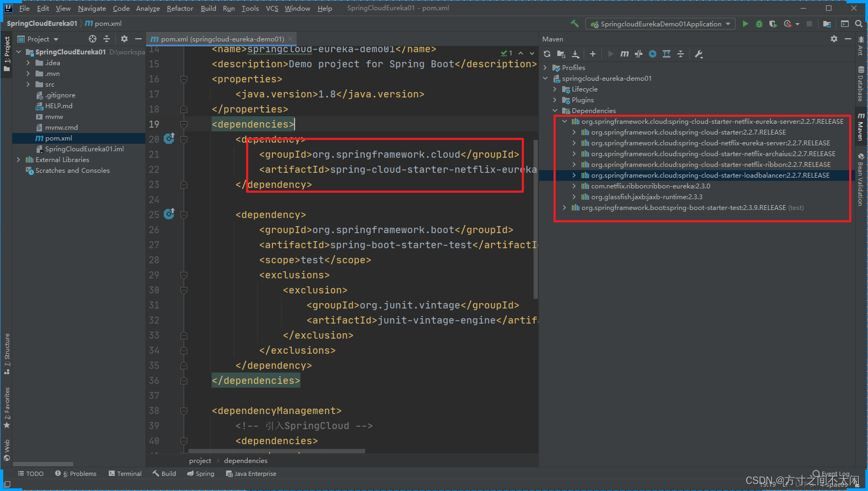This screenshot has height=491, width=868.
Task: Open the Java Enterprise tool window
Action: pos(251,474)
